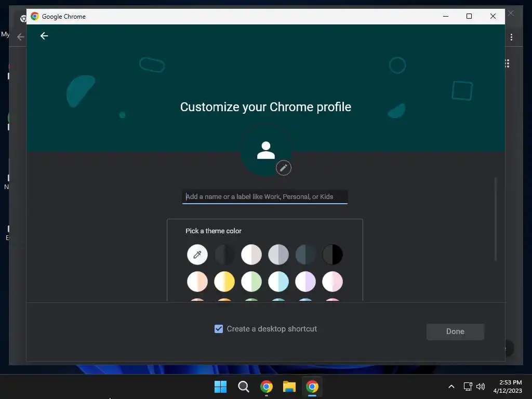The image size is (532, 399).
Task: Open clock showing 2:53 PM
Action: (x=508, y=387)
